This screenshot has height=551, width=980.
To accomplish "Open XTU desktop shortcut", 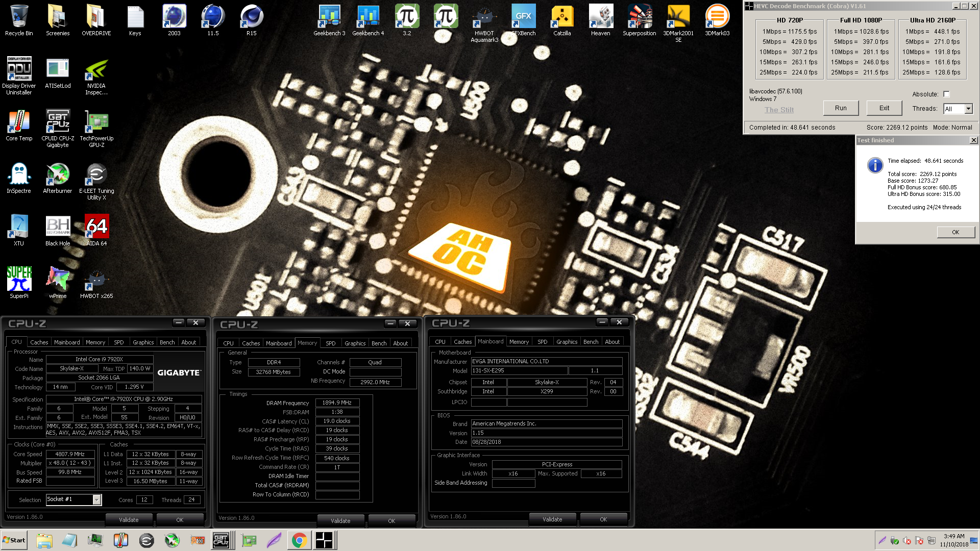I will point(19,230).
